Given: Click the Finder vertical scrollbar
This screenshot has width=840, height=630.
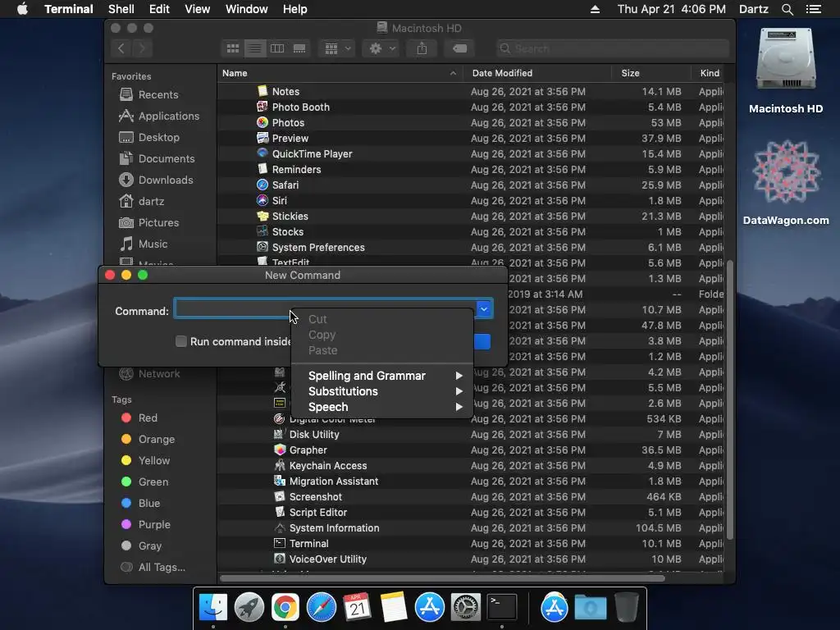Looking at the screenshot, I should coord(729,399).
